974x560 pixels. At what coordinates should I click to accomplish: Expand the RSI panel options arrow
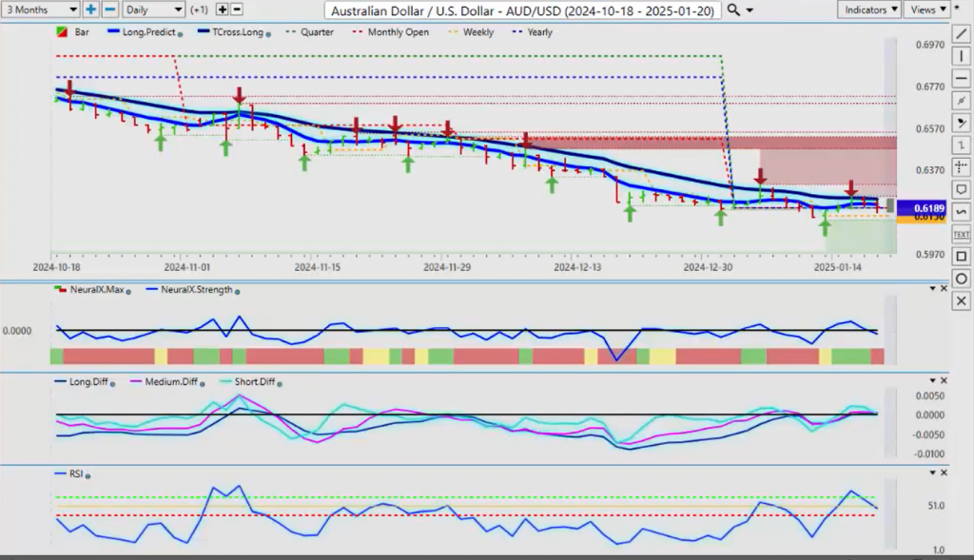click(931, 473)
